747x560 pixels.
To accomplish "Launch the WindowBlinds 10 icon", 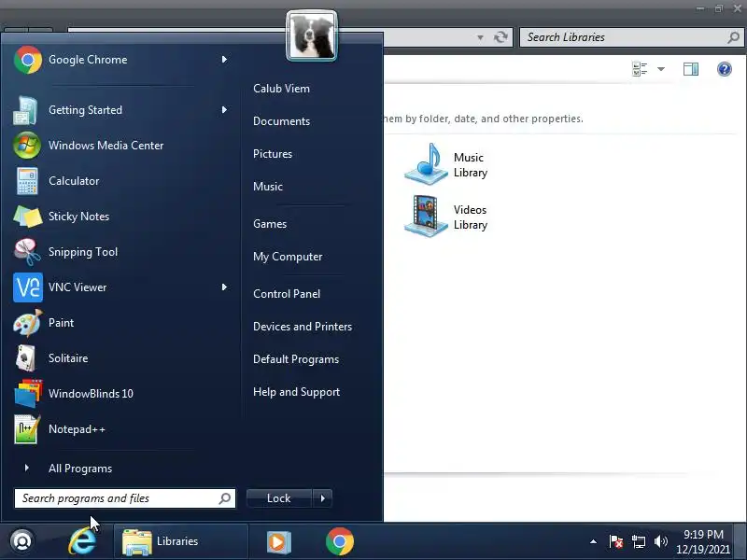I will [28, 393].
